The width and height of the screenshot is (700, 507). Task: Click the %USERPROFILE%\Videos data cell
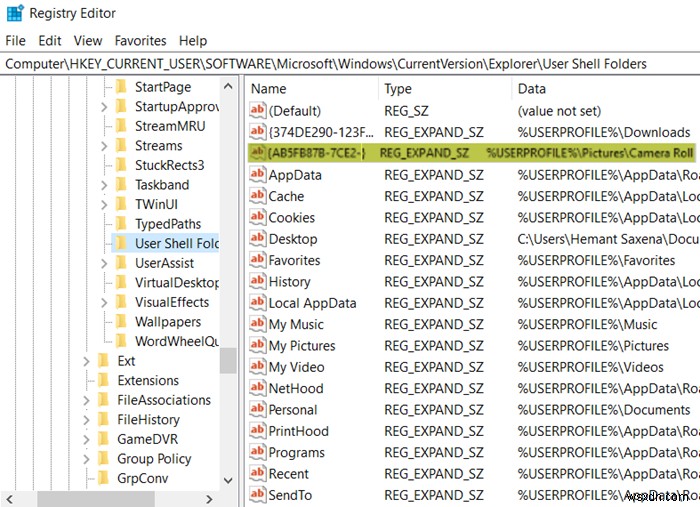tap(590, 367)
